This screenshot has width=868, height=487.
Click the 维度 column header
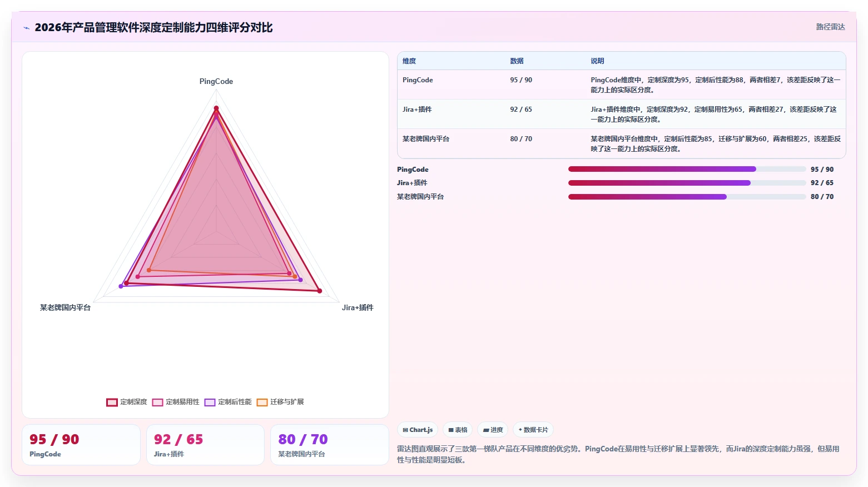coord(409,61)
